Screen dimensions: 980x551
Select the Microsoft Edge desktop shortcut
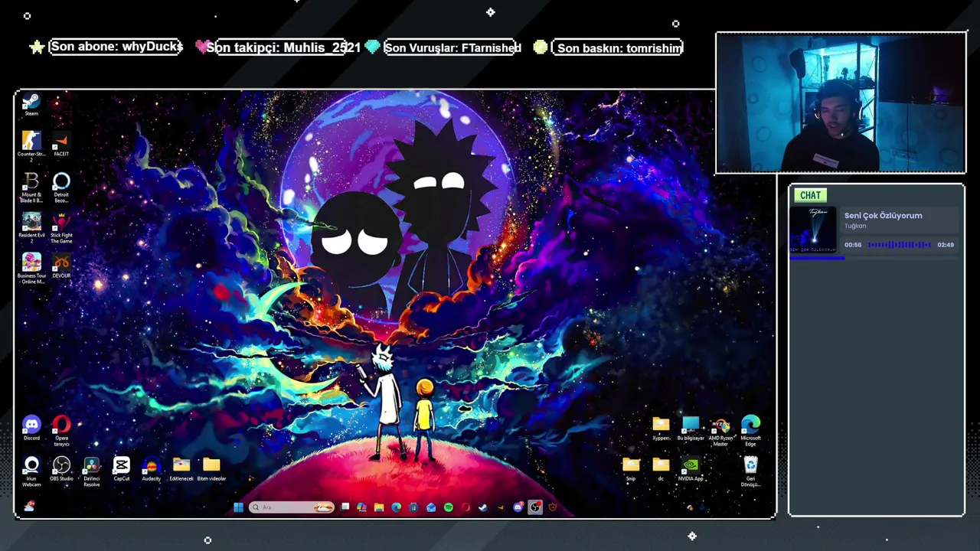point(750,431)
